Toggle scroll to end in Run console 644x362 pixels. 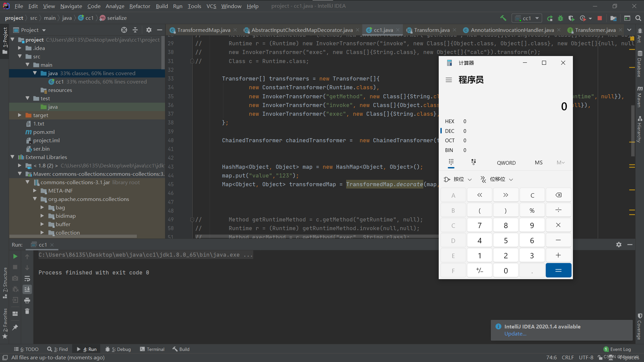coord(27,289)
